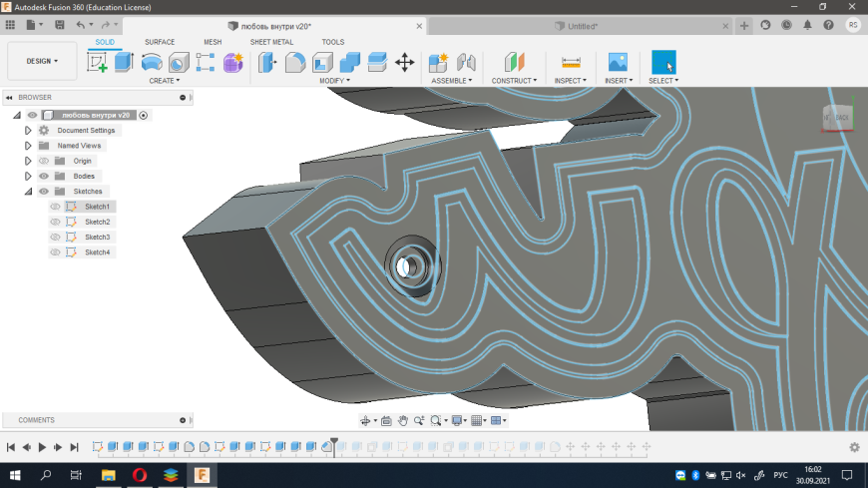The image size is (868, 488).
Task: Switch to the SURFACE tab
Action: click(x=160, y=42)
